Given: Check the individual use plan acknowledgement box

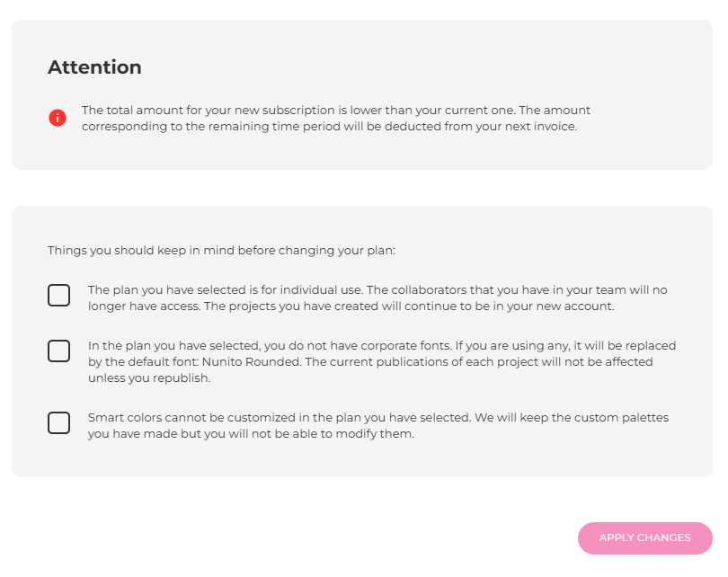Looking at the screenshot, I should point(59,295).
